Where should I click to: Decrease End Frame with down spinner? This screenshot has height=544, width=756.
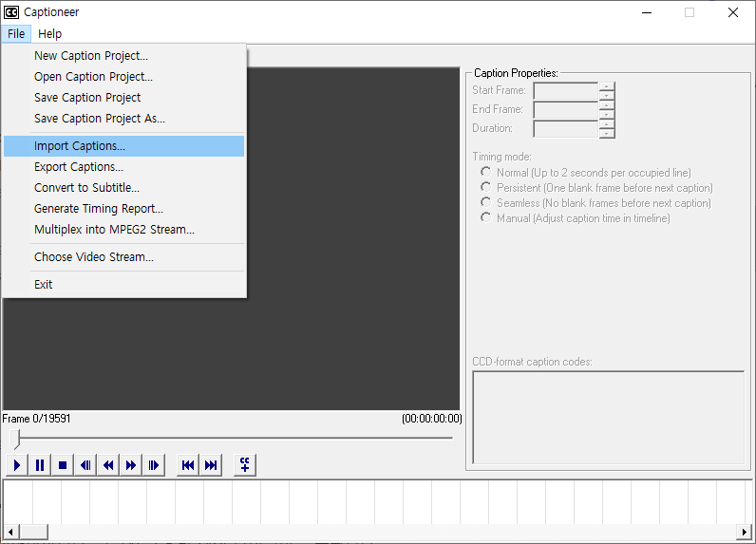[x=607, y=114]
